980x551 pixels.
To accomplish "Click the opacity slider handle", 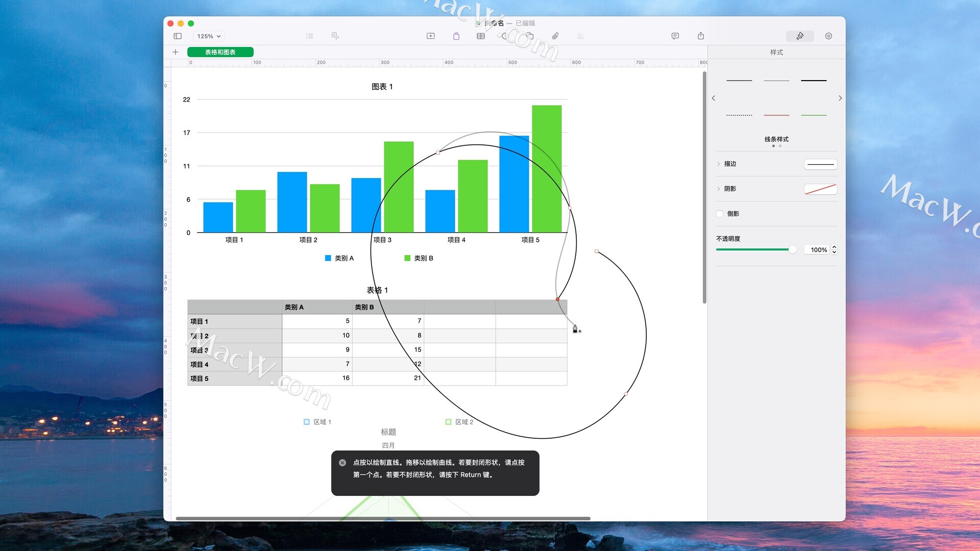I will (792, 249).
